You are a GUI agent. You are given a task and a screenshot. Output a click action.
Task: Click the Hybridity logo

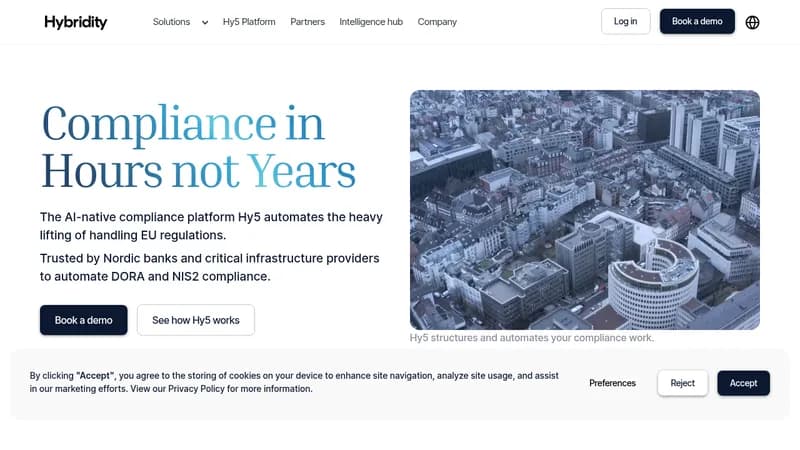(76, 22)
